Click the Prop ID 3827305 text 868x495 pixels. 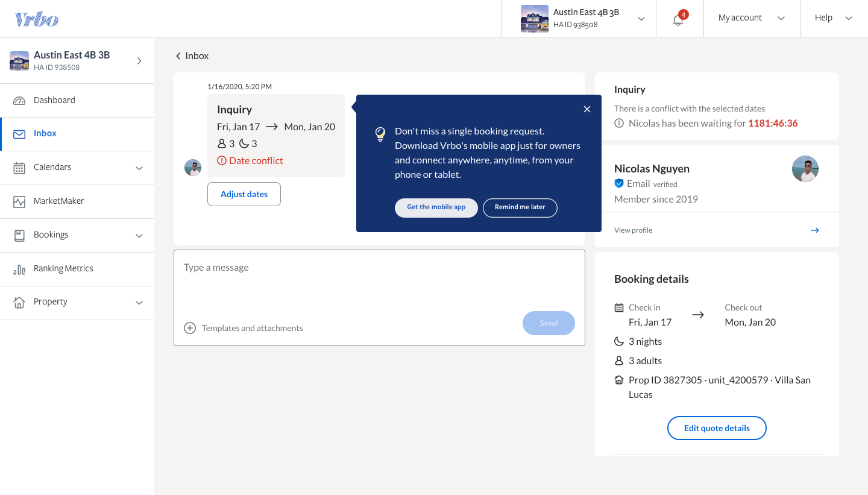[x=665, y=380]
